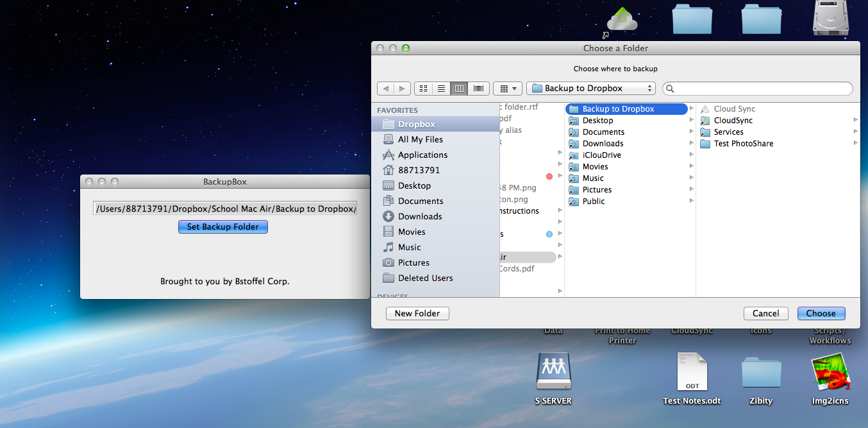Screen dimensions: 868x428
Task: Select Pictures in Favorites sidebar
Action: pos(435,262)
